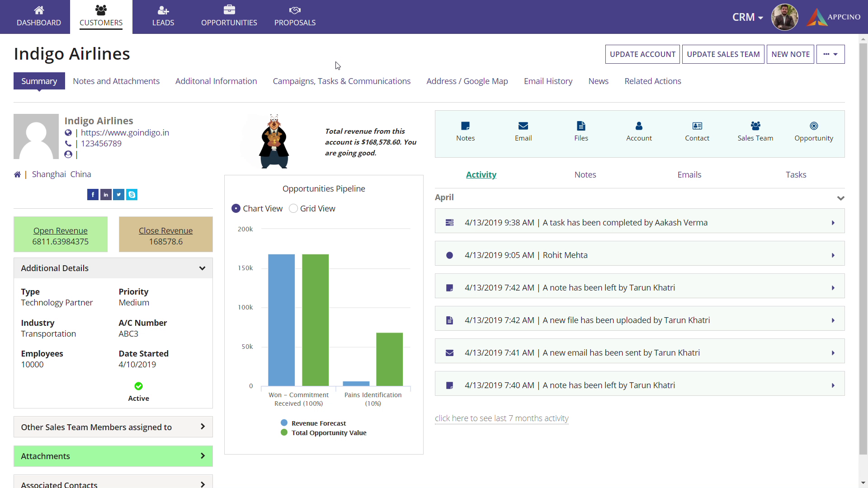This screenshot has height=488, width=868.
Task: Click the Email envelope quick action icon
Action: 523,126
